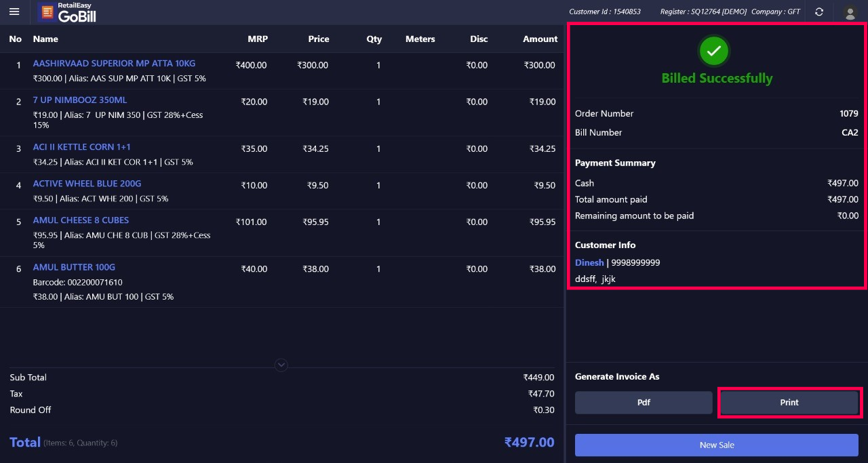
Task: Click Customer Id 1540853 text
Action: click(605, 12)
